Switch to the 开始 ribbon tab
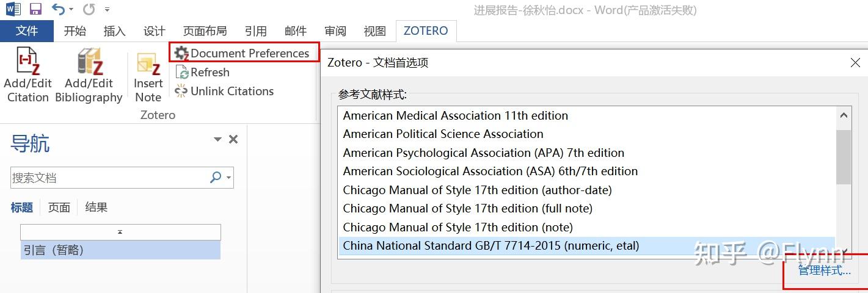 click(x=75, y=31)
